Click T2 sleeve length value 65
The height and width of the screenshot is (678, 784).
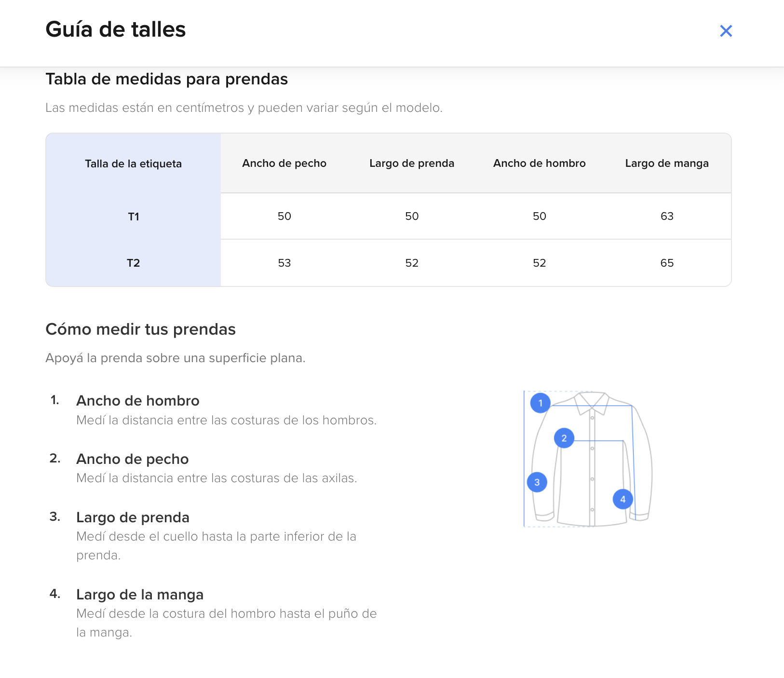click(x=667, y=263)
